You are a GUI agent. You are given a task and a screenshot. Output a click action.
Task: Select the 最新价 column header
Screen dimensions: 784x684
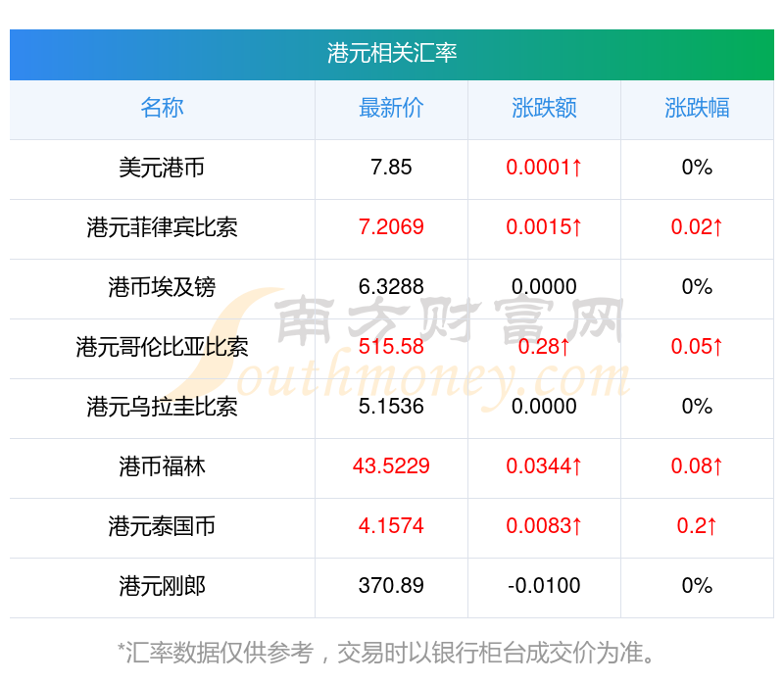391,108
